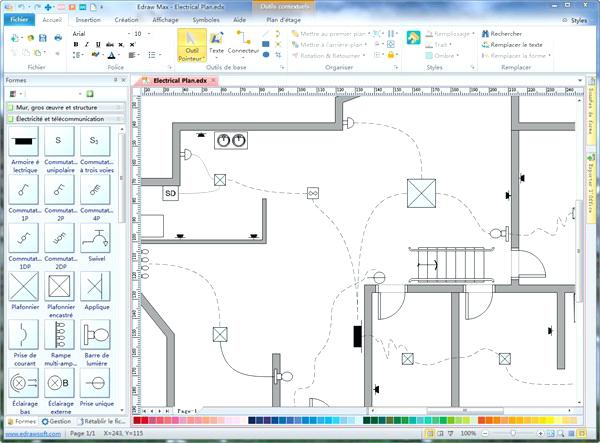Select the Commutateur 1DP symbol
Viewport: 600px width, 443px height.
24,238
